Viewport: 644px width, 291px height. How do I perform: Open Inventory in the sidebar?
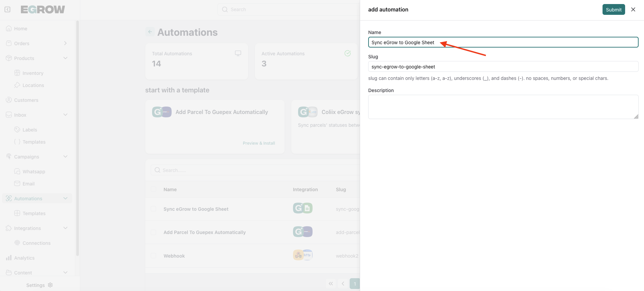pos(33,73)
